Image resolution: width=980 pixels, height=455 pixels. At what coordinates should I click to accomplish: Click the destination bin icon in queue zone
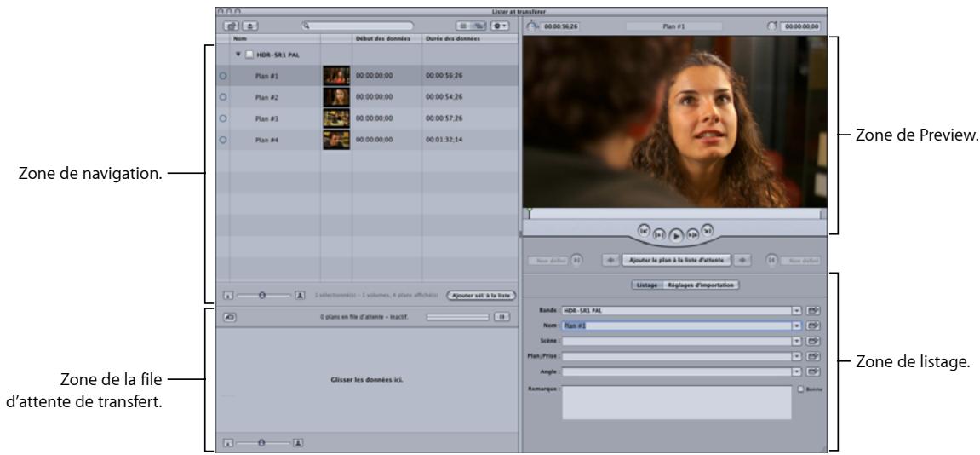coord(229,317)
